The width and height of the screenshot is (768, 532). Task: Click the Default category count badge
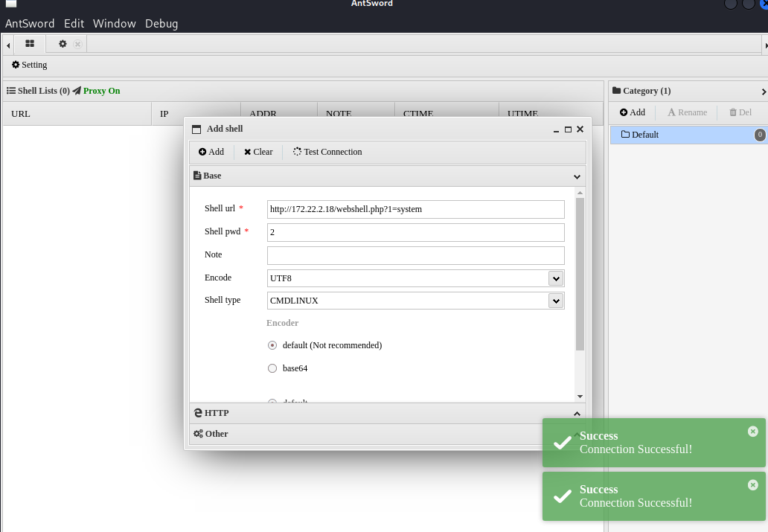click(x=760, y=135)
